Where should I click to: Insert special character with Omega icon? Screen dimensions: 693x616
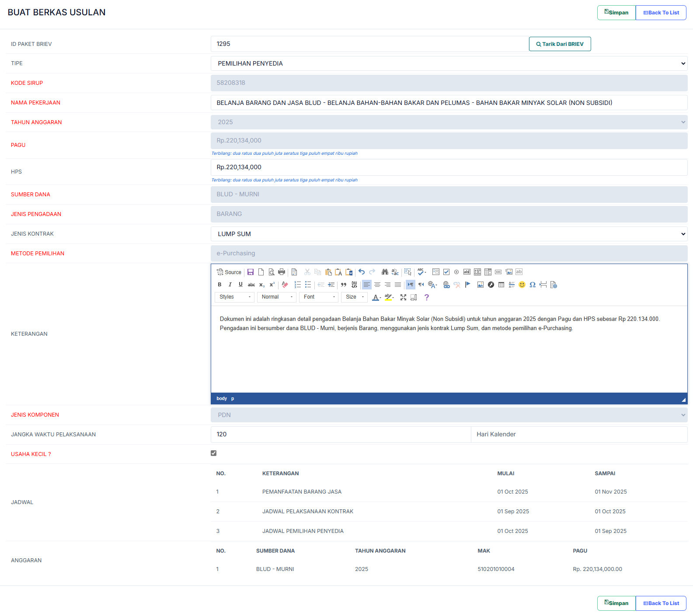tap(532, 285)
